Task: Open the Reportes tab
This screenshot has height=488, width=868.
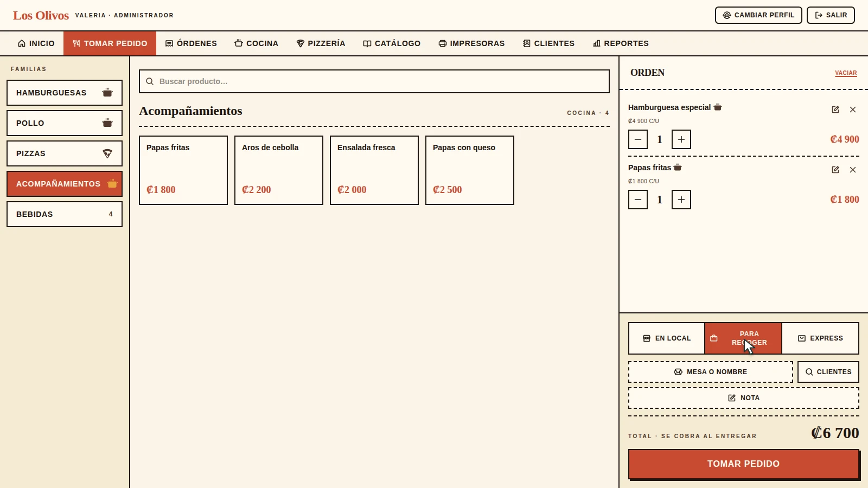Action: (x=621, y=43)
